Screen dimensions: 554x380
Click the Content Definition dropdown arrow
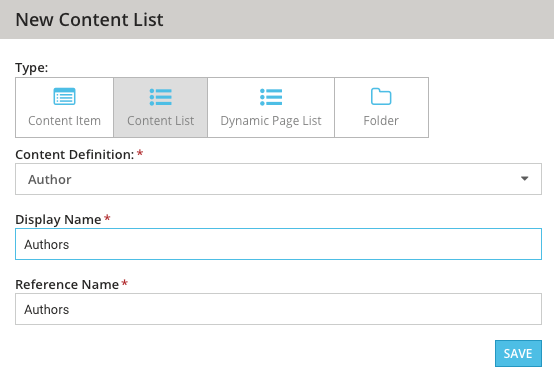tap(525, 179)
